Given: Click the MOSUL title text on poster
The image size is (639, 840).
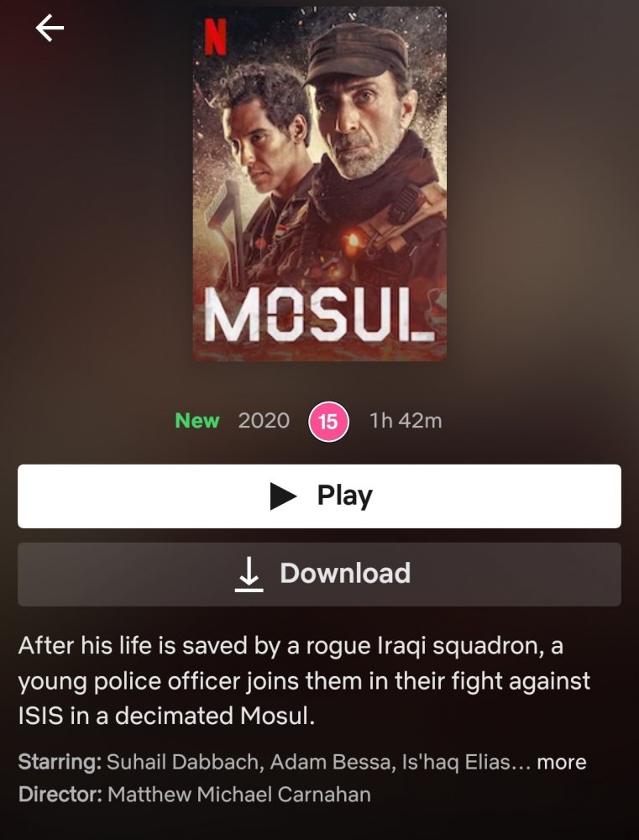Looking at the screenshot, I should point(320,316).
